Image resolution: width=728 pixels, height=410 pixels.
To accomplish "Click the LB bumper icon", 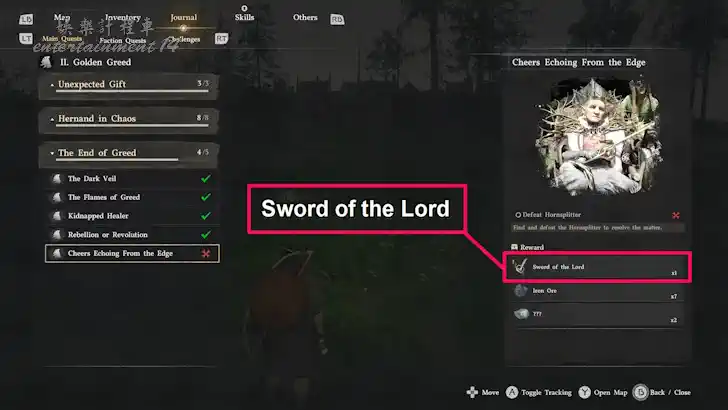I will [26, 19].
